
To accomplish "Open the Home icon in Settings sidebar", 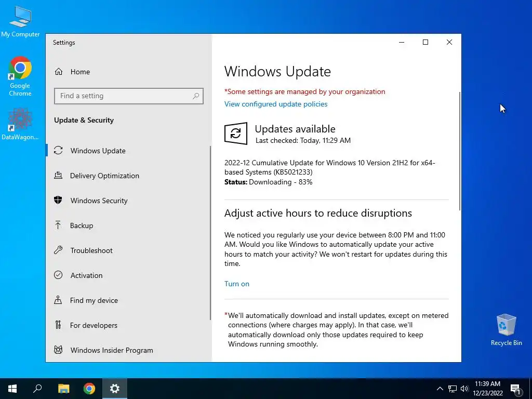I will coord(59,72).
